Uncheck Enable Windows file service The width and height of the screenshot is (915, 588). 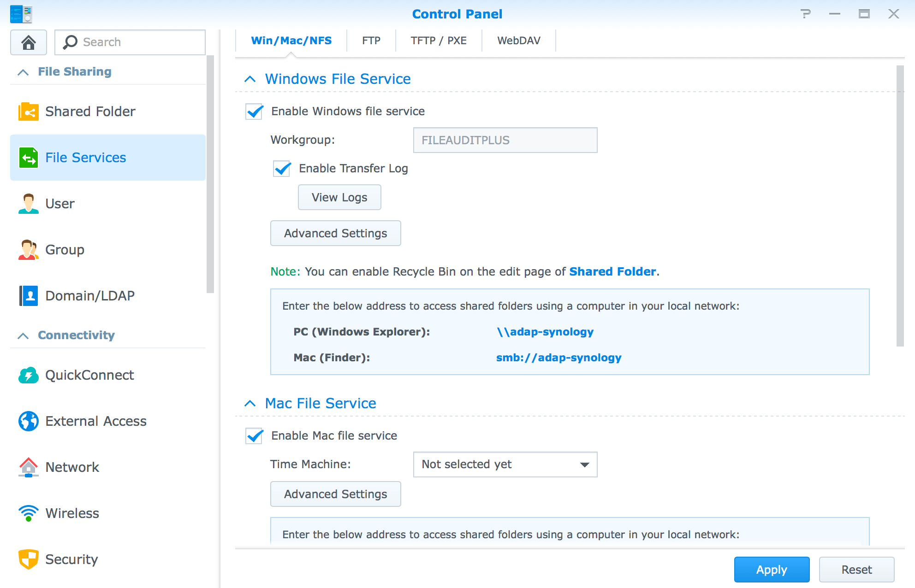point(255,112)
